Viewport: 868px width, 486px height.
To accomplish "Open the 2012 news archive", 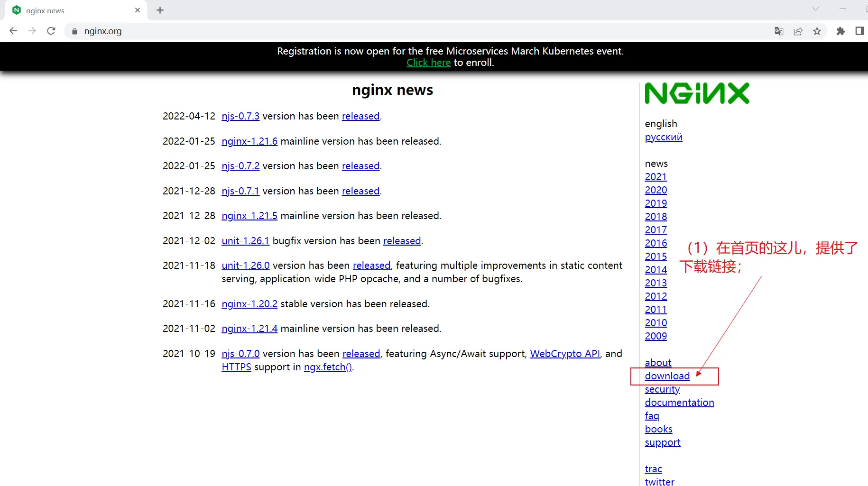I will tap(656, 296).
